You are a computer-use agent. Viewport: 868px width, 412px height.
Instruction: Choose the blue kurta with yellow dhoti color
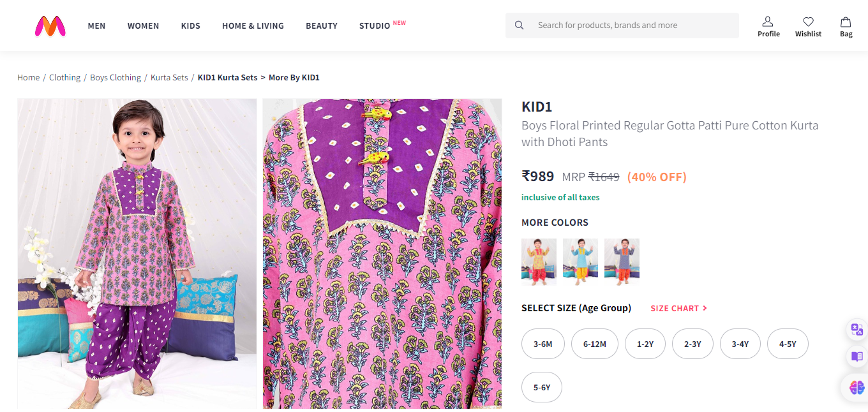(580, 261)
